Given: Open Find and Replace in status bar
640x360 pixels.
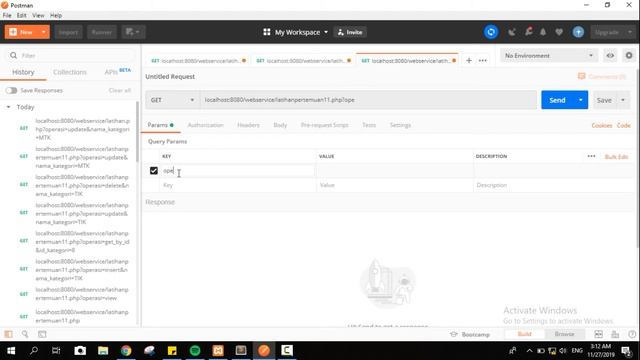Looking at the screenshot, I should (x=25, y=334).
